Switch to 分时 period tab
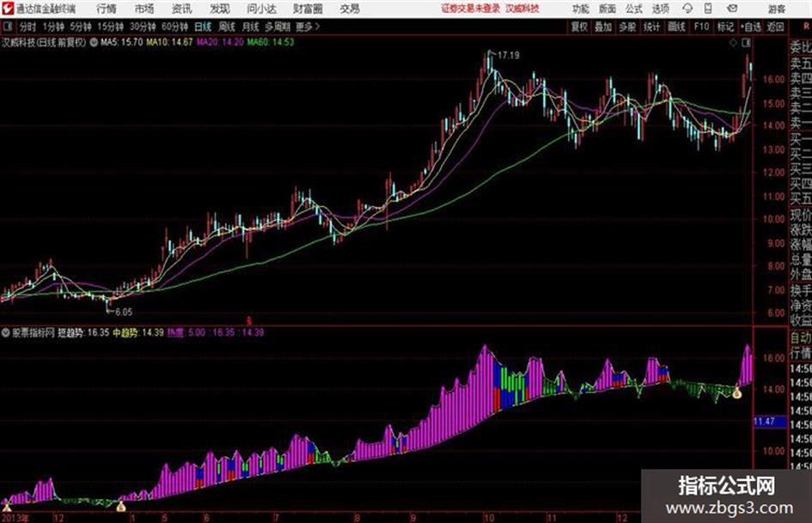The image size is (812, 523). click(27, 27)
